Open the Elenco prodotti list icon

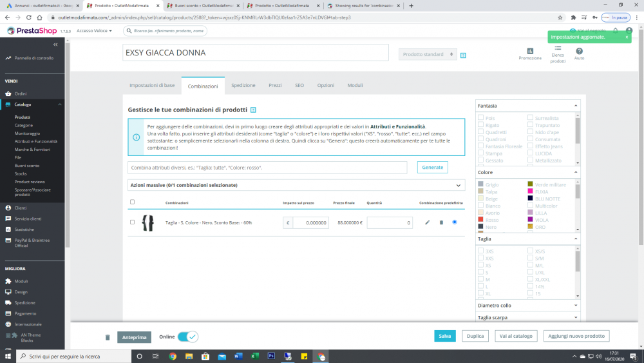[558, 48]
